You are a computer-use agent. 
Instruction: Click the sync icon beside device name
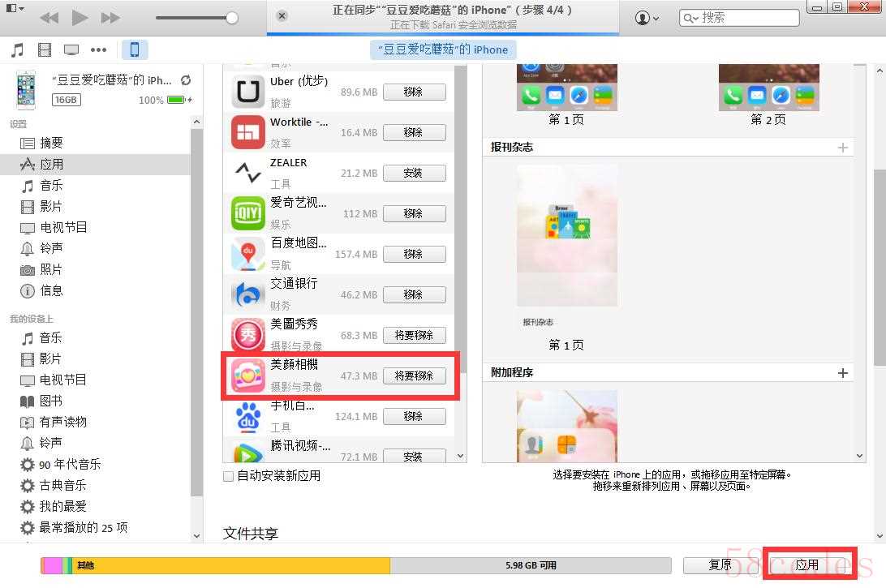coord(186,79)
